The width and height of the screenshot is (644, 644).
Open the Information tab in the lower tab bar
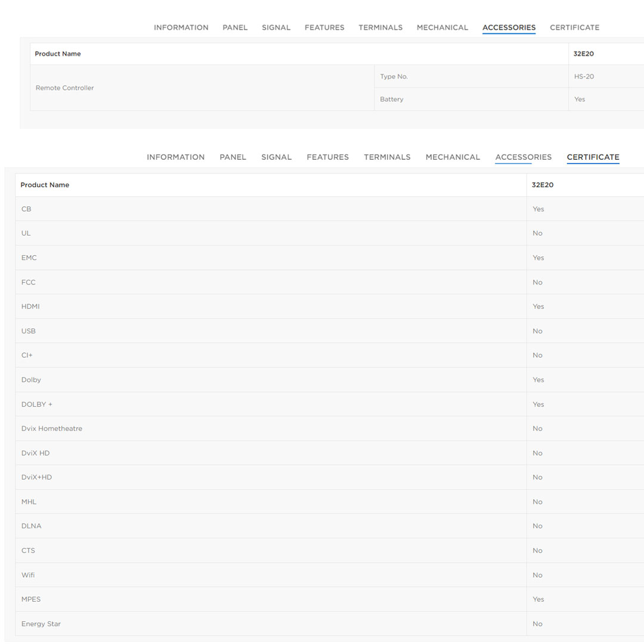click(175, 157)
